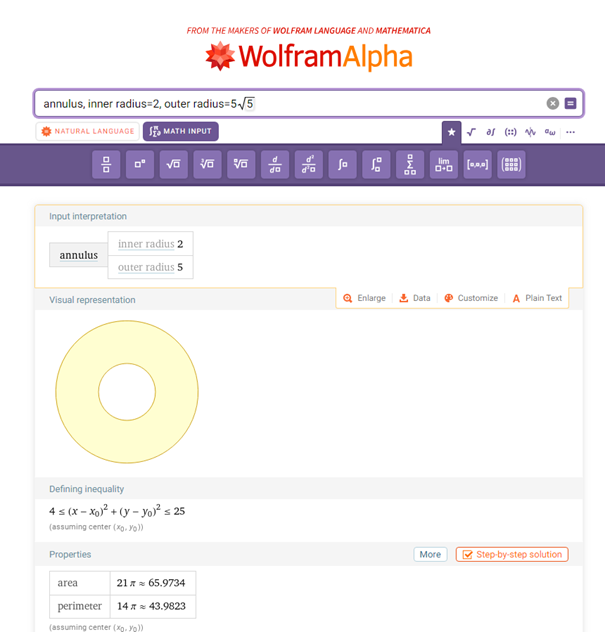Insert a summation template
Screen dimensions: 605x632
point(410,164)
